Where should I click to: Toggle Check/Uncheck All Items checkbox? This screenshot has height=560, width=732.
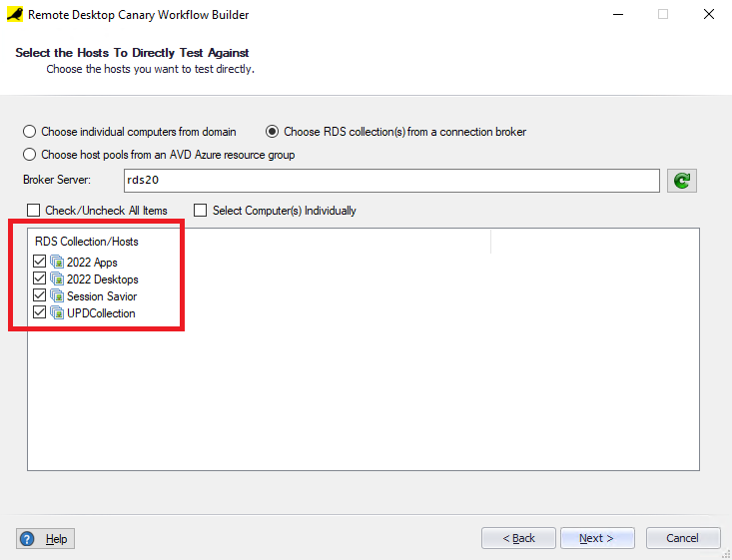click(33, 211)
